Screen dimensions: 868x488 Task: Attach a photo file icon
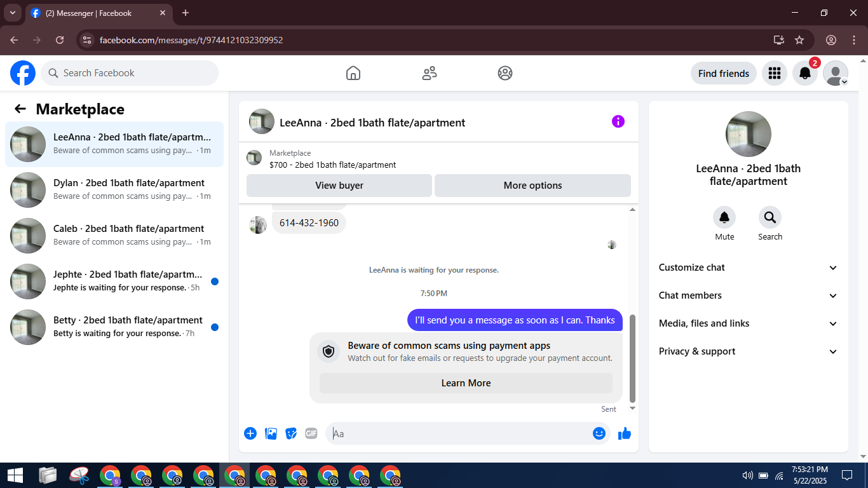point(271,433)
